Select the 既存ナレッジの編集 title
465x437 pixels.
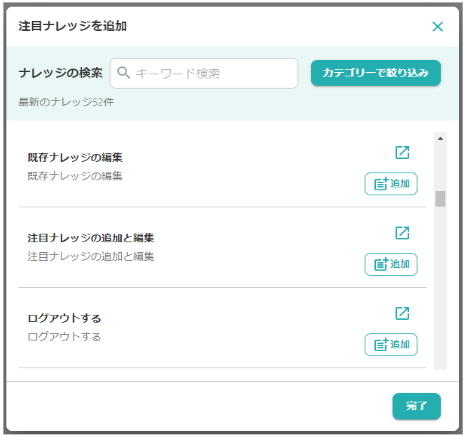pos(75,157)
